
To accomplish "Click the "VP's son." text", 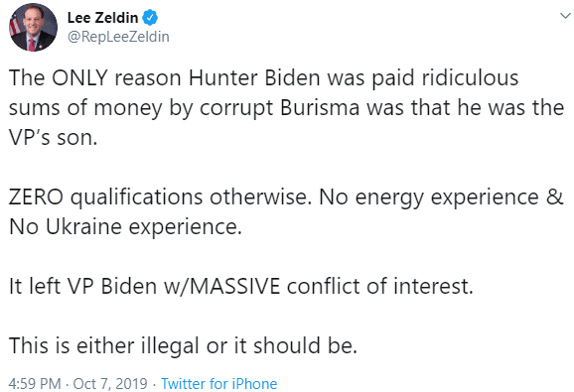I will coord(53,138).
